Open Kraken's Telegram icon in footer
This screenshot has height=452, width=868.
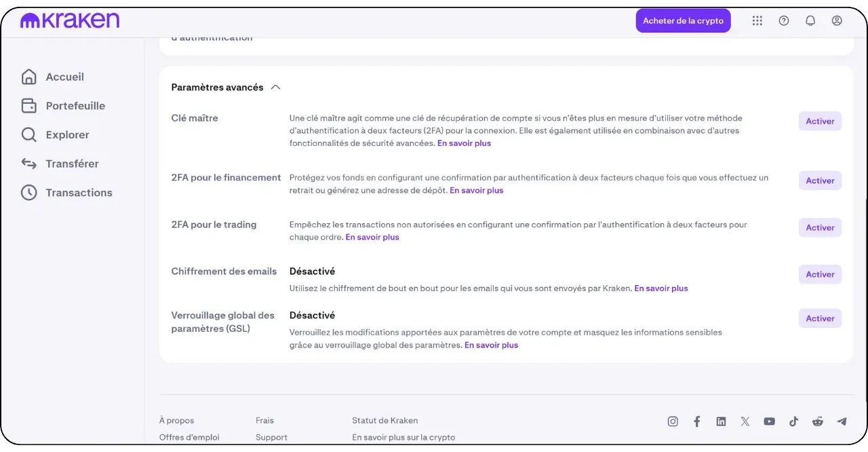[x=842, y=421]
